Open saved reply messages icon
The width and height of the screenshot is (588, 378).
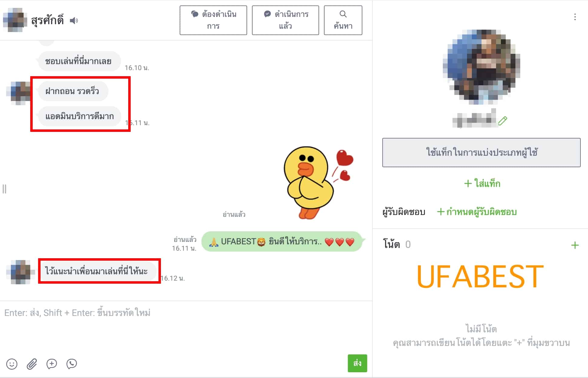[x=52, y=364]
